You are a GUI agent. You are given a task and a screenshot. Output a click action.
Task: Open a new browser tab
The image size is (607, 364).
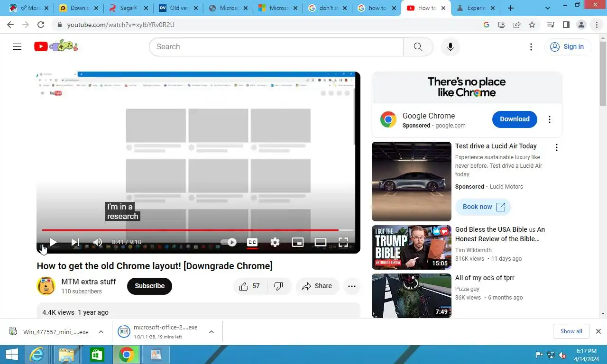[511, 8]
